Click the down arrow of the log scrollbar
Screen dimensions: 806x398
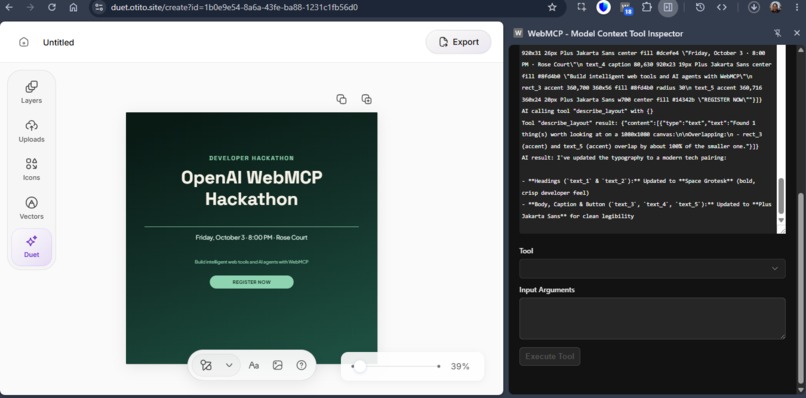[x=781, y=220]
